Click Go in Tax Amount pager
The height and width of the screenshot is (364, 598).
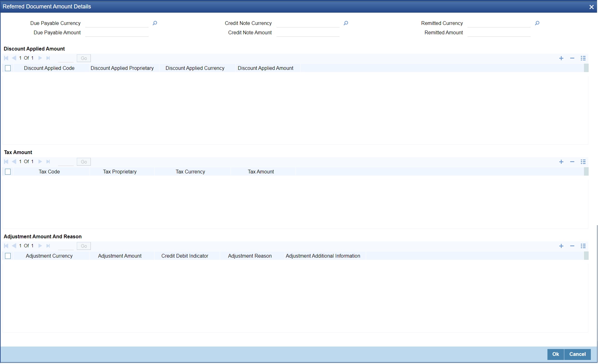[84, 162]
